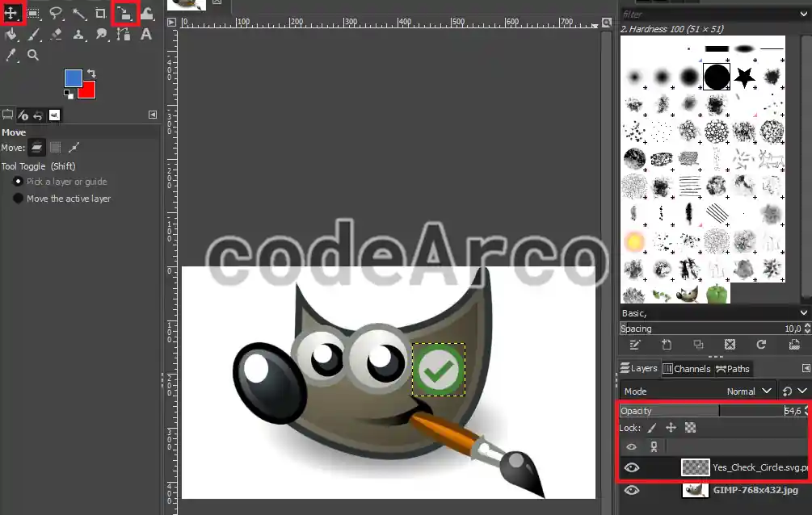Toggle zoom-on-resize icon above the canvas scrollbar
Viewport: 812px width, 515px height.
[x=607, y=23]
